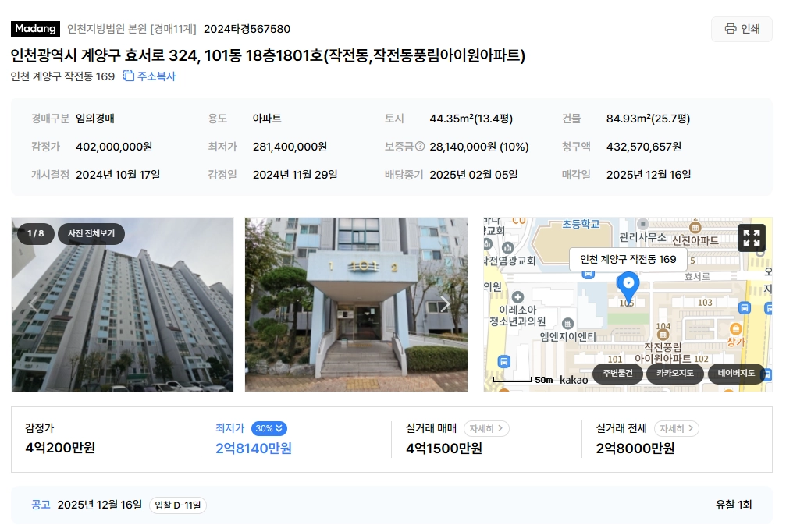Select the 주변물건 map tab
The image size is (786, 532).
[617, 373]
